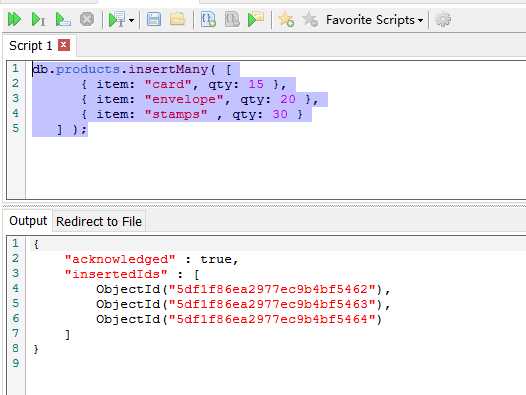The height and width of the screenshot is (395, 526).
Task: Click the true value in output
Action: pyautogui.click(x=216, y=259)
